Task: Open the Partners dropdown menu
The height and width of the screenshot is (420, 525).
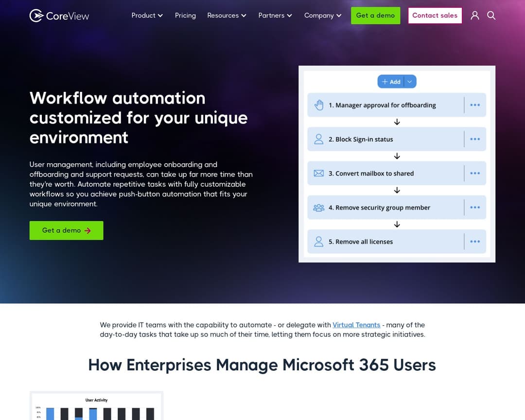Action: click(x=275, y=16)
